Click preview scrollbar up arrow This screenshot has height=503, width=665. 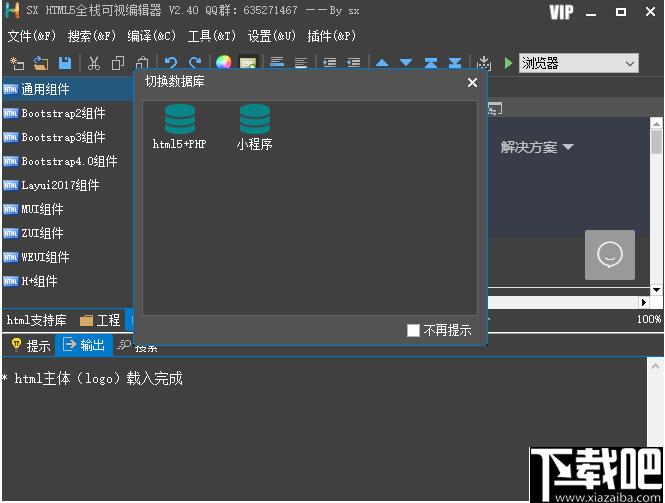(656, 123)
